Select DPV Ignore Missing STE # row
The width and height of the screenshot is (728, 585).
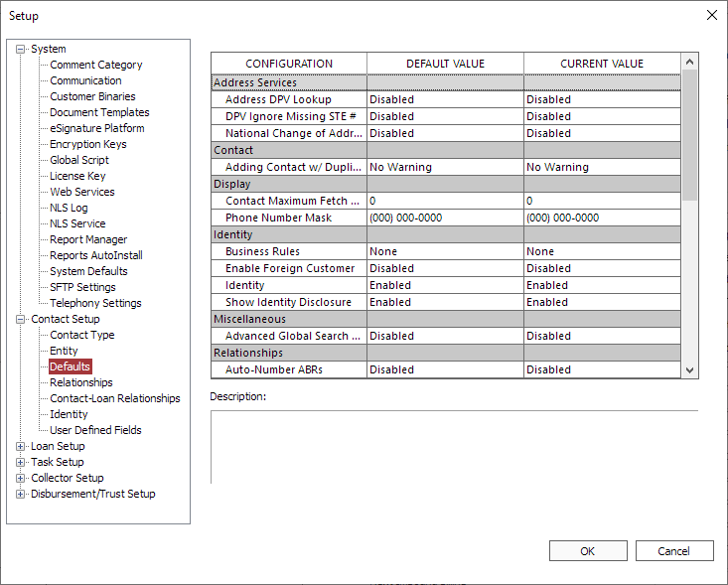[x=446, y=116]
